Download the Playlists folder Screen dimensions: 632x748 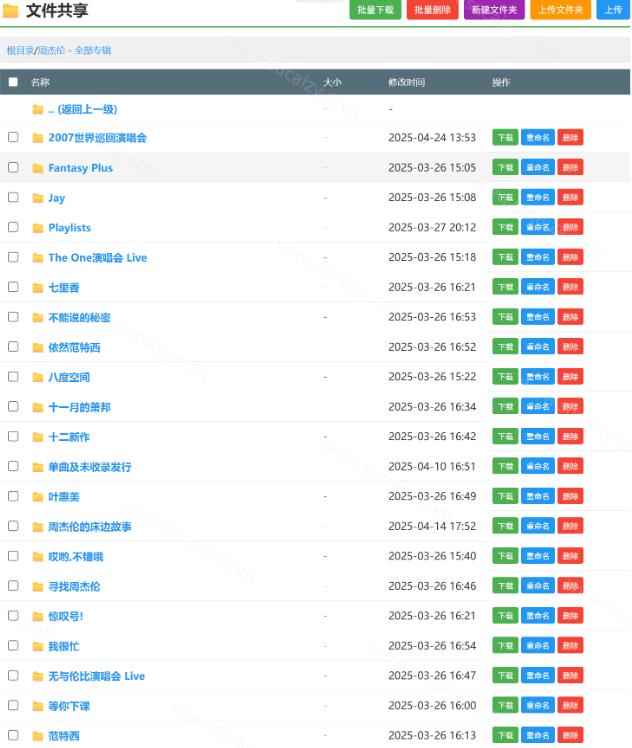pos(505,228)
